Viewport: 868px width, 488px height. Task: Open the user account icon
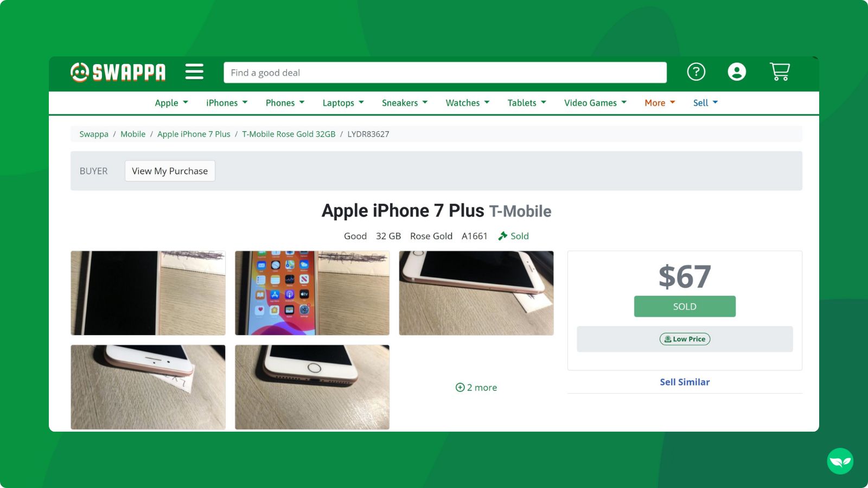pos(737,72)
